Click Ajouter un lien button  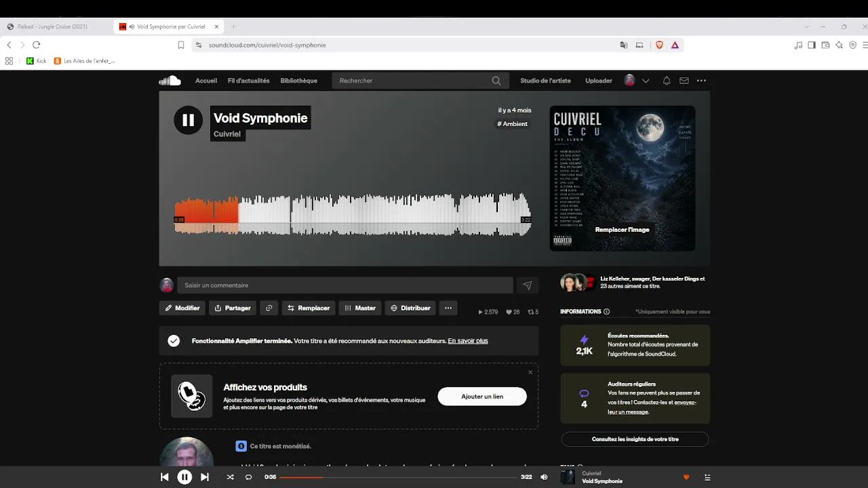[x=482, y=396]
